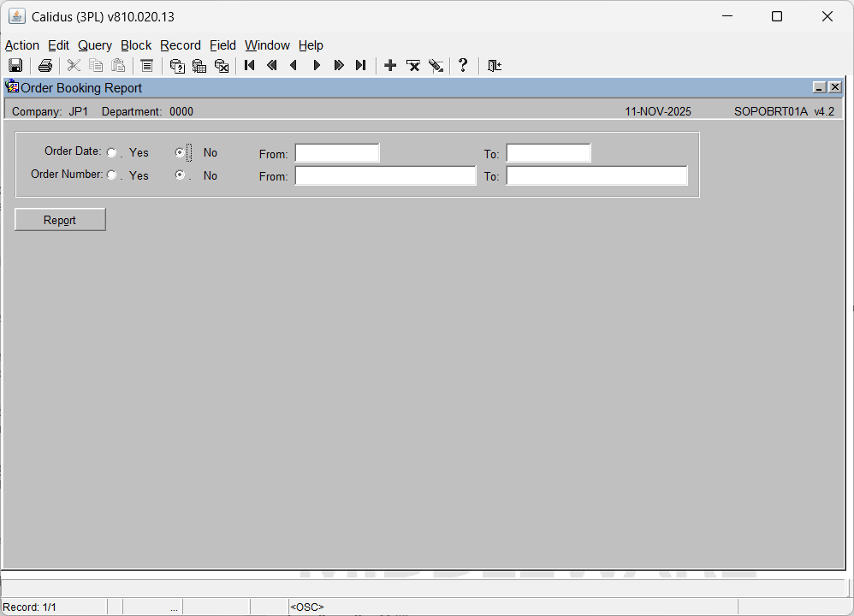854x616 pixels.
Task: Open the Record menu
Action: pyautogui.click(x=180, y=45)
